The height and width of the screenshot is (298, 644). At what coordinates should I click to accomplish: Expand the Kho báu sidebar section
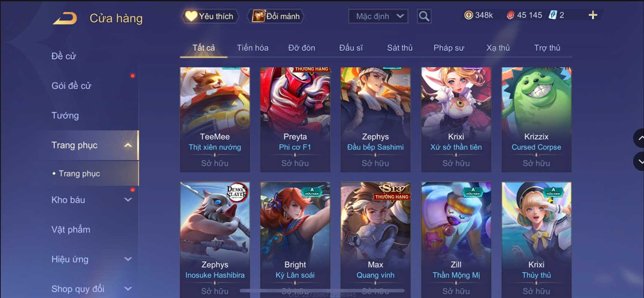[128, 200]
